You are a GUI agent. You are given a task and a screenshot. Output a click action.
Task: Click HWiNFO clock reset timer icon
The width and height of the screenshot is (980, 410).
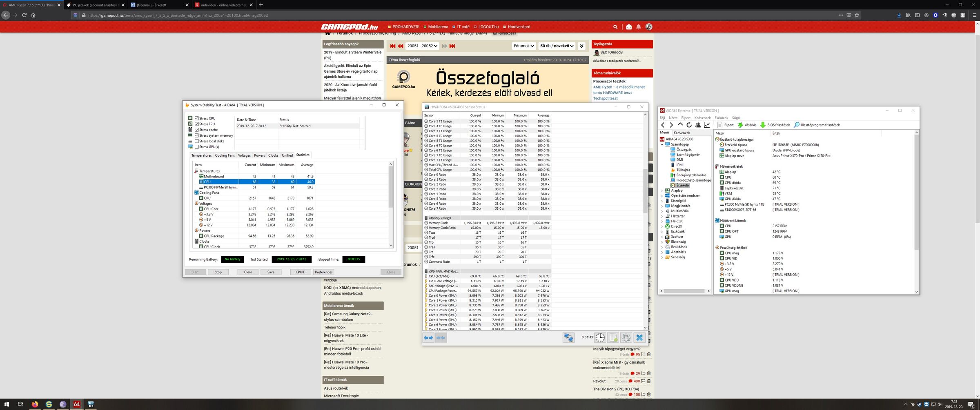(x=600, y=338)
